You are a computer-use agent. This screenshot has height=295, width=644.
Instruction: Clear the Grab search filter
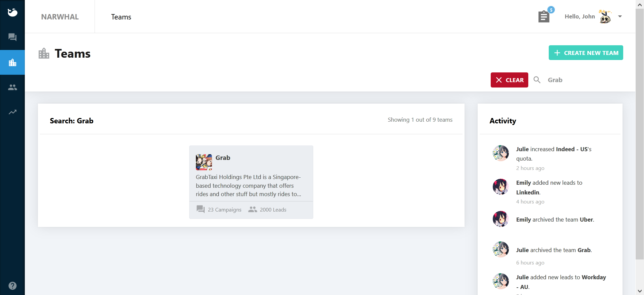click(509, 80)
